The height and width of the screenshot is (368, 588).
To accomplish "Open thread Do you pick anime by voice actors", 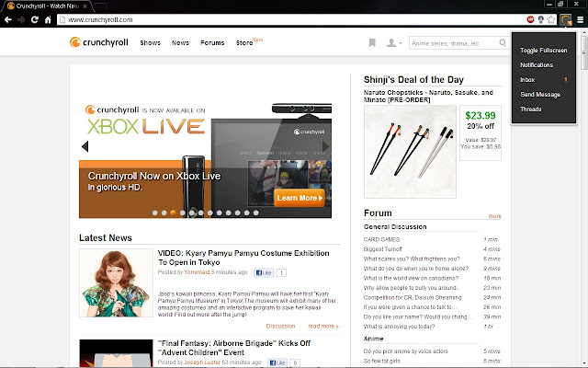I will 405,351.
